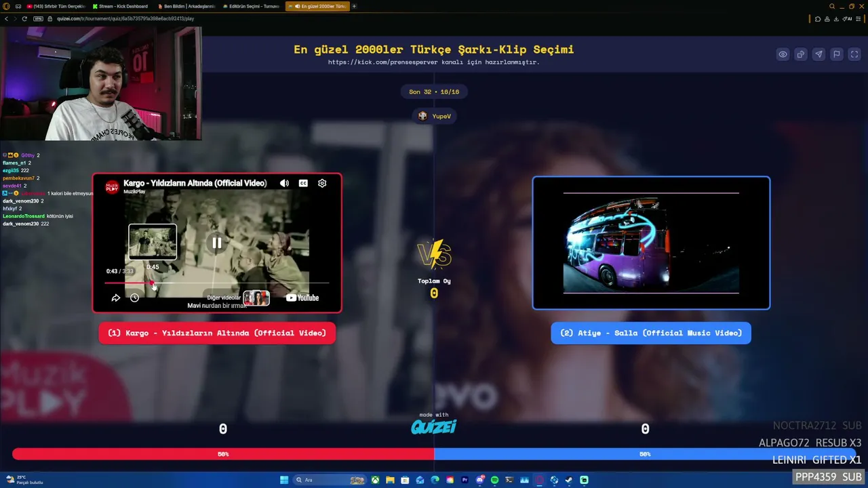Open the video on YouTube via logo
The image size is (868, 488).
(302, 298)
